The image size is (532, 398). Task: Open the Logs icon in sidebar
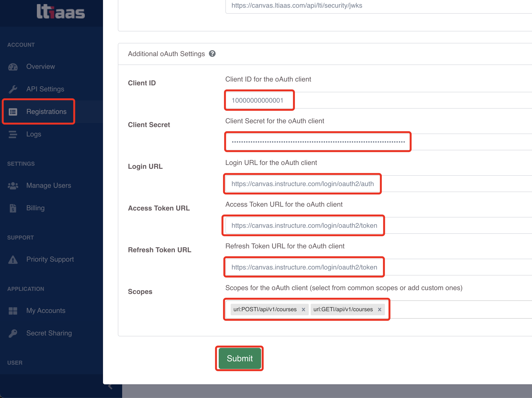[13, 134]
